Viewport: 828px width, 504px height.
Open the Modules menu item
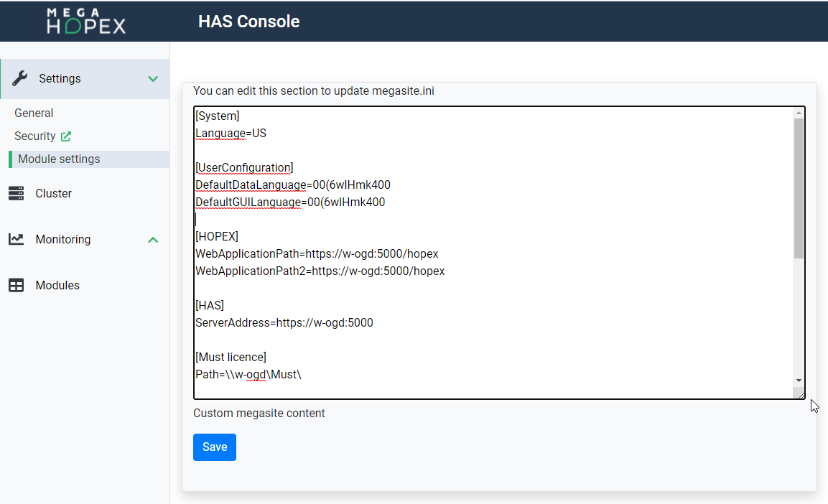click(x=57, y=285)
